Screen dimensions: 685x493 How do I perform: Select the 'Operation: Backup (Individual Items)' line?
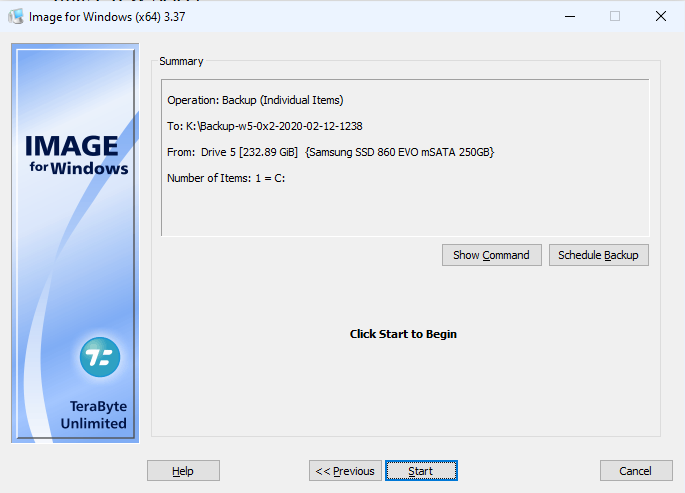255,100
